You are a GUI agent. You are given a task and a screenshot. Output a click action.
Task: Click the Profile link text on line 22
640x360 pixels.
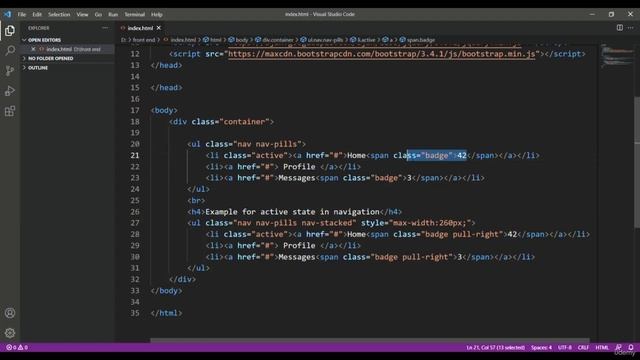click(x=299, y=167)
